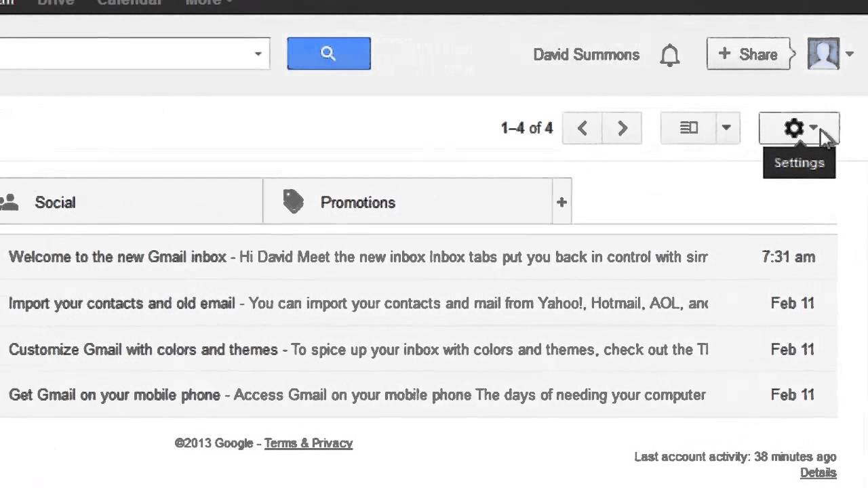
Task: Click the profile avatar picture
Action: [823, 54]
